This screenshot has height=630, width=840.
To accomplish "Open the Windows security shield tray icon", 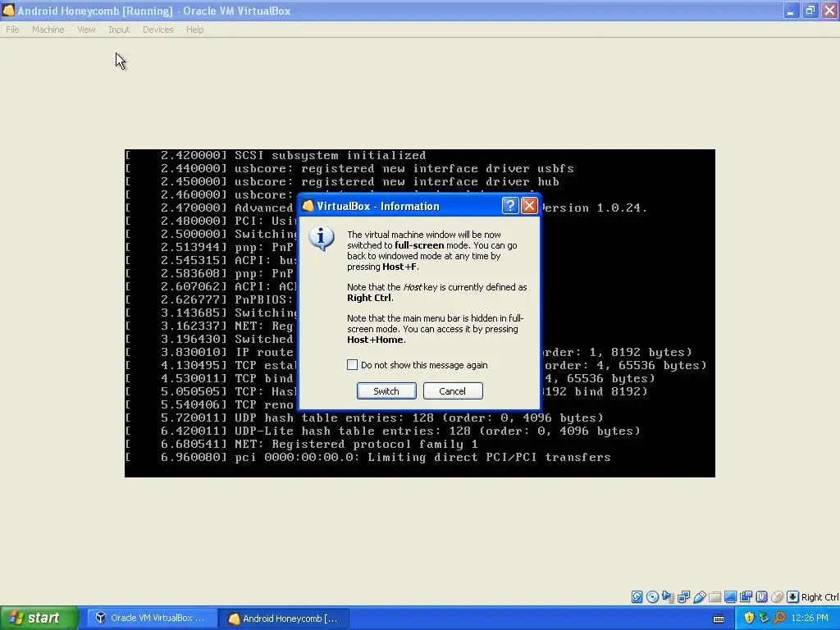I will [750, 618].
